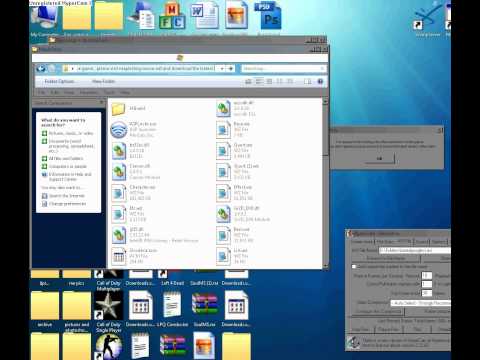480x360 pixels.
Task: Click OK in the gray message dialog
Action: [379, 159]
